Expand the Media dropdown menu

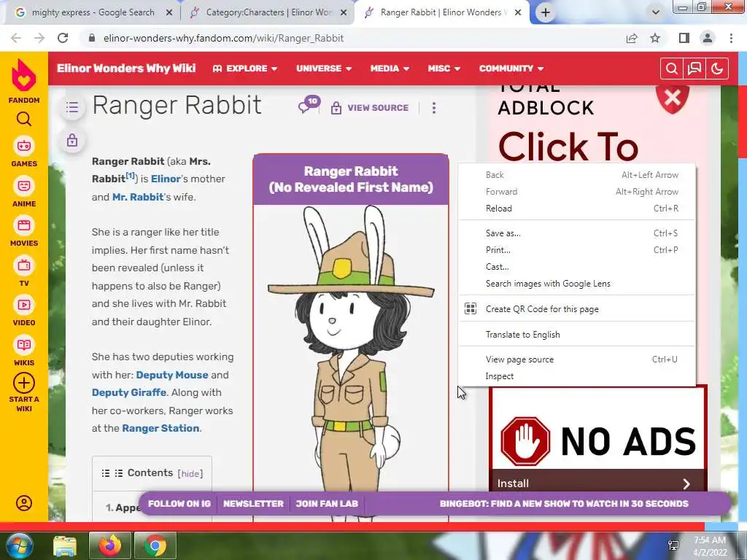390,69
